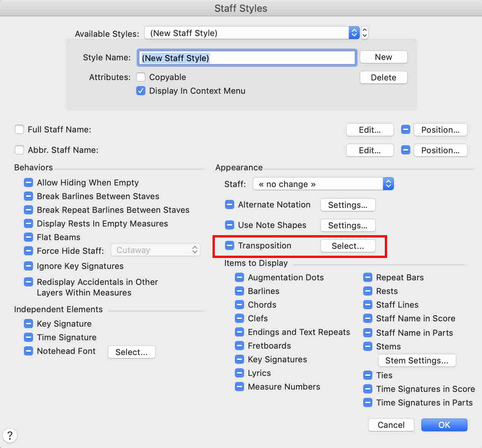
Task: Open the Staff appearance dropdown
Action: [x=323, y=184]
